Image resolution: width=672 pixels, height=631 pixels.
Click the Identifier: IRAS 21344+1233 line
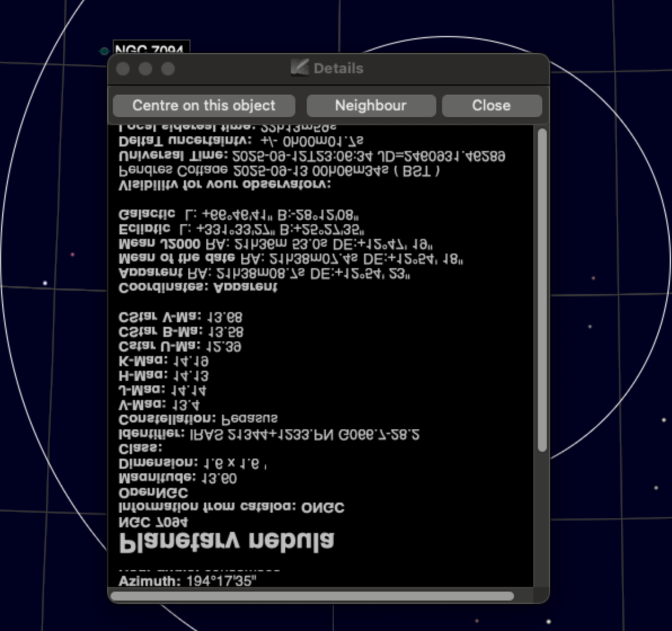point(269,434)
